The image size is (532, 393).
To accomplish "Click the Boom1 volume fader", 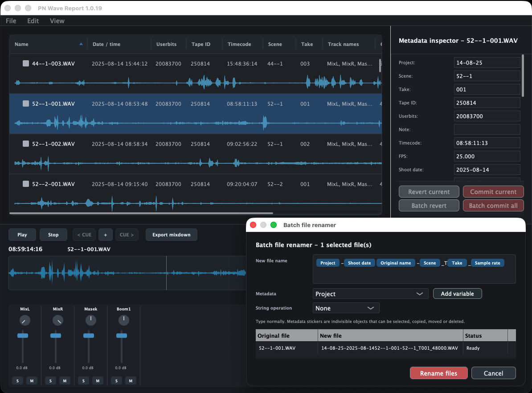I will 122,335.
